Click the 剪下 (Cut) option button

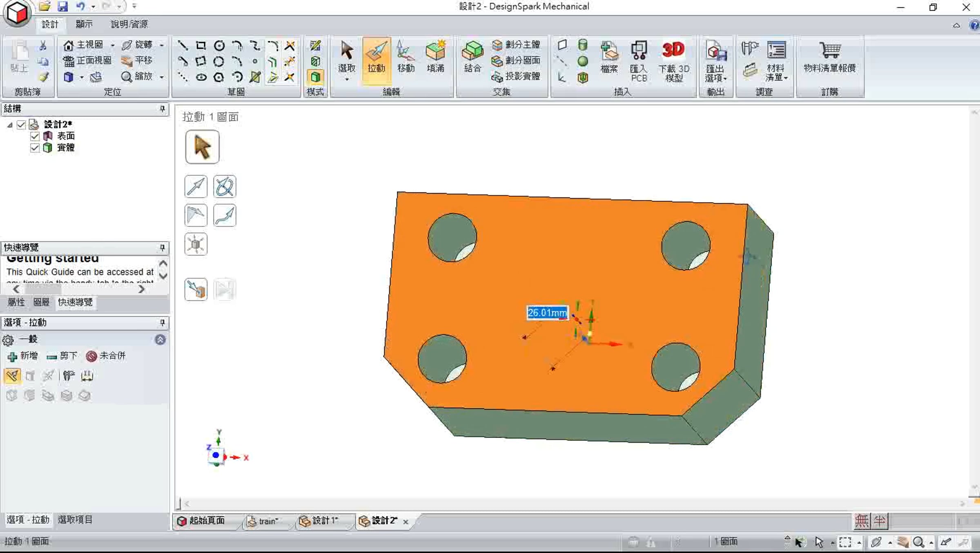tap(62, 356)
